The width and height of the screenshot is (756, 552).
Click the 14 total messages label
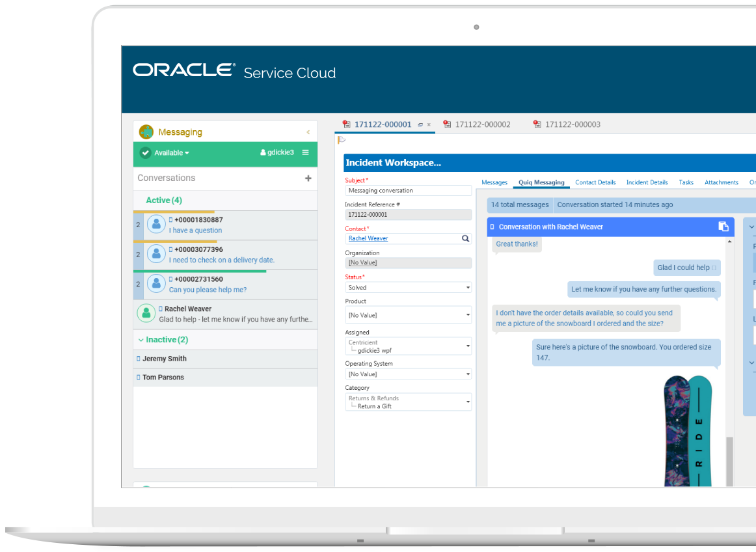[520, 204]
